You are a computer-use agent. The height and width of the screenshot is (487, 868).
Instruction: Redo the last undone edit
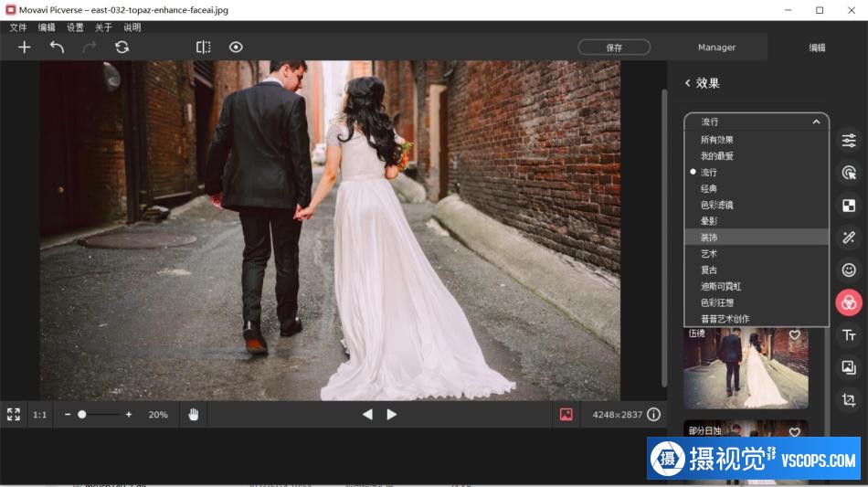point(90,47)
